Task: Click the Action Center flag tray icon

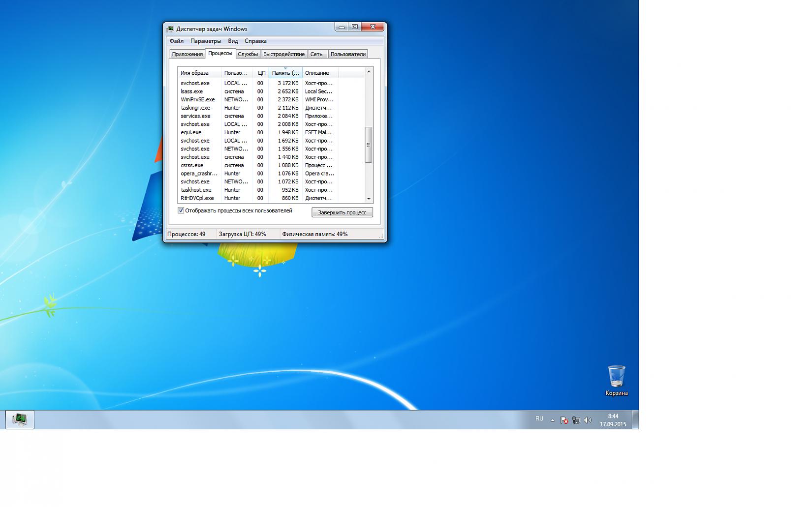Action: 564,420
